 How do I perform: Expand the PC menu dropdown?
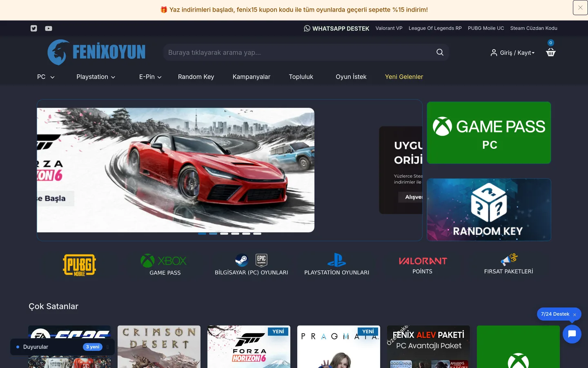(46, 77)
